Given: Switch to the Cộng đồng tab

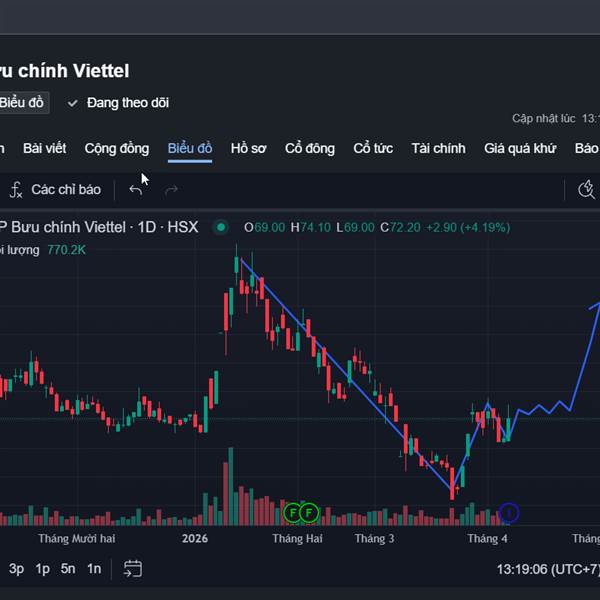Looking at the screenshot, I should pos(117,148).
